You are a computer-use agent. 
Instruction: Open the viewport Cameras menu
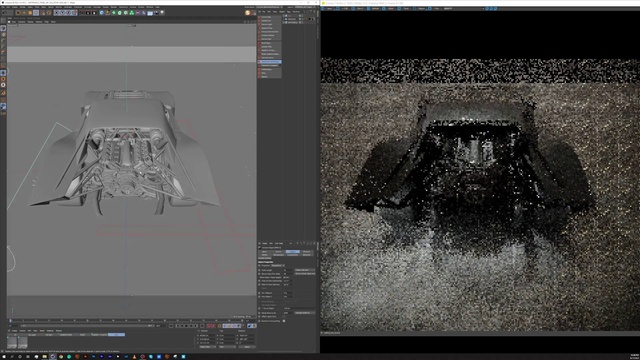coord(21,22)
